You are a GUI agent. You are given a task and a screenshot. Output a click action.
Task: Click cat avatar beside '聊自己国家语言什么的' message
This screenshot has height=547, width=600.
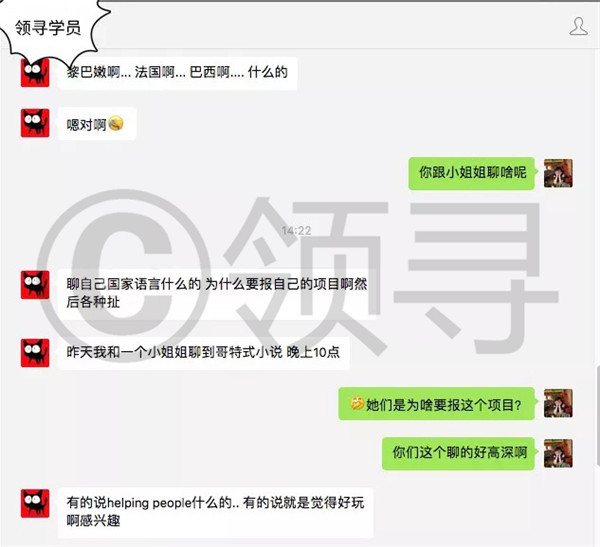pos(35,285)
